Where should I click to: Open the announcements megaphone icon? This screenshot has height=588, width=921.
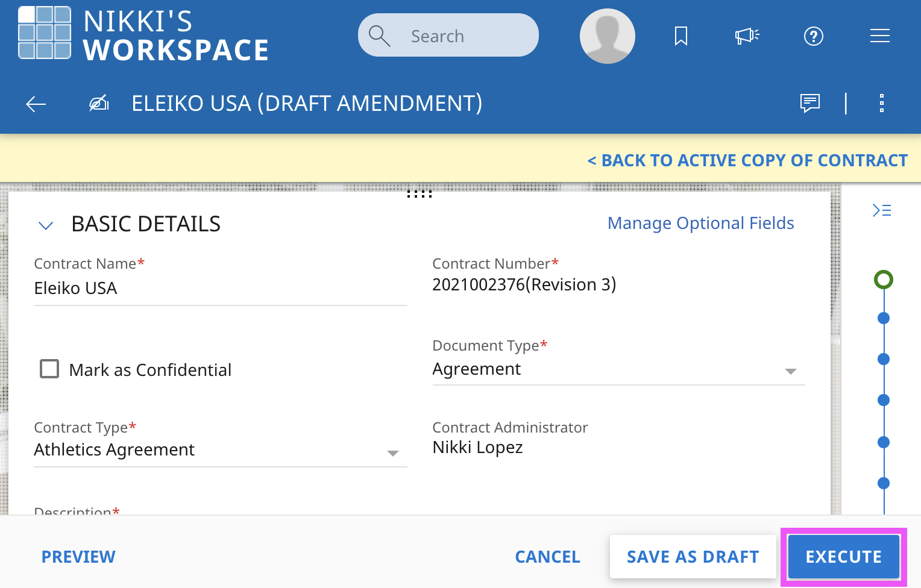coord(747,36)
